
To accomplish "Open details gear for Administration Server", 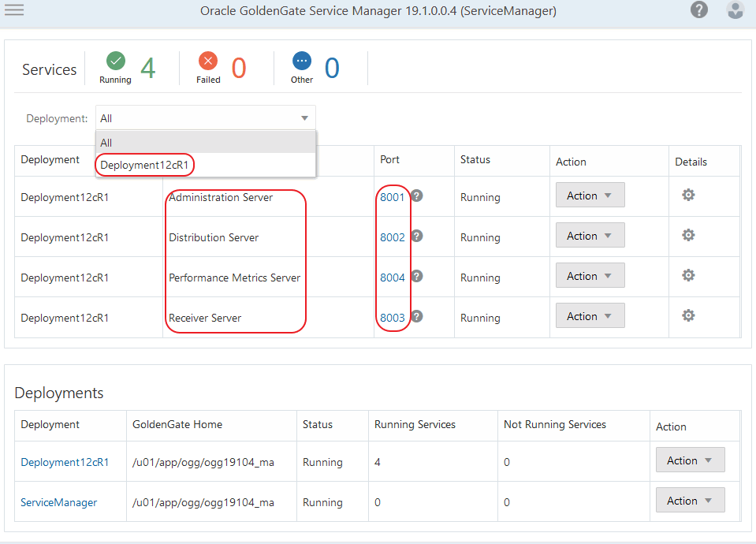I will pyautogui.click(x=688, y=195).
